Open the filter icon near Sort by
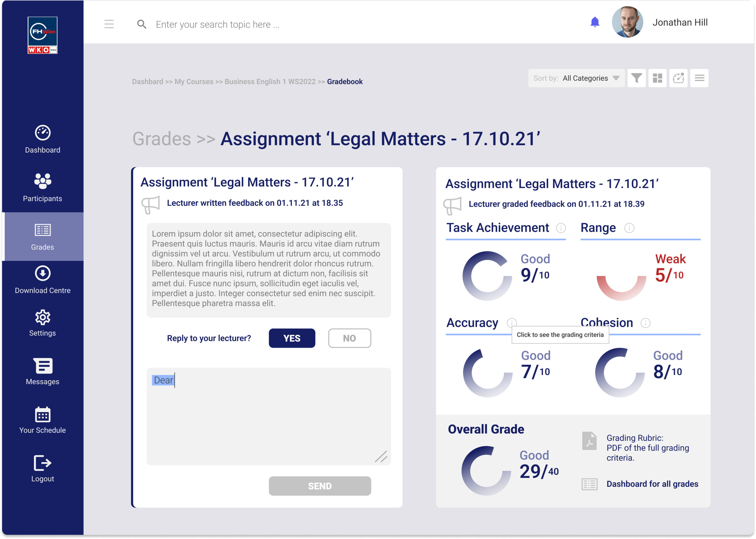The height and width of the screenshot is (539, 756). (636, 78)
